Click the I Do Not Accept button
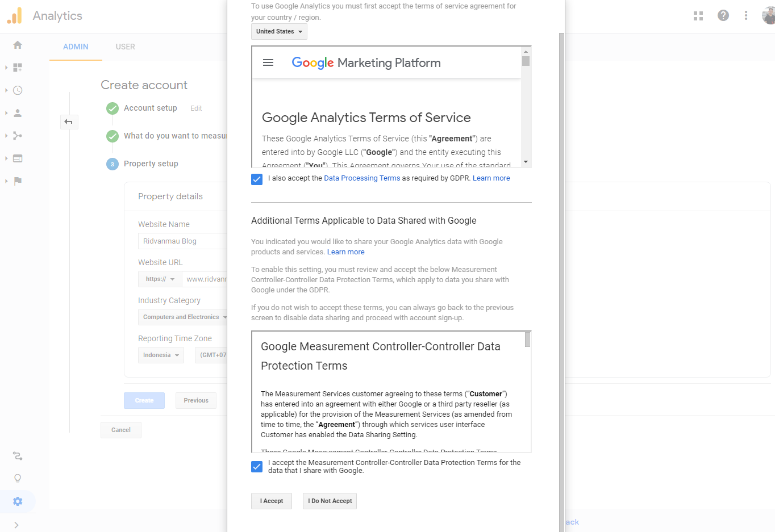This screenshot has width=775, height=532. [x=330, y=501]
